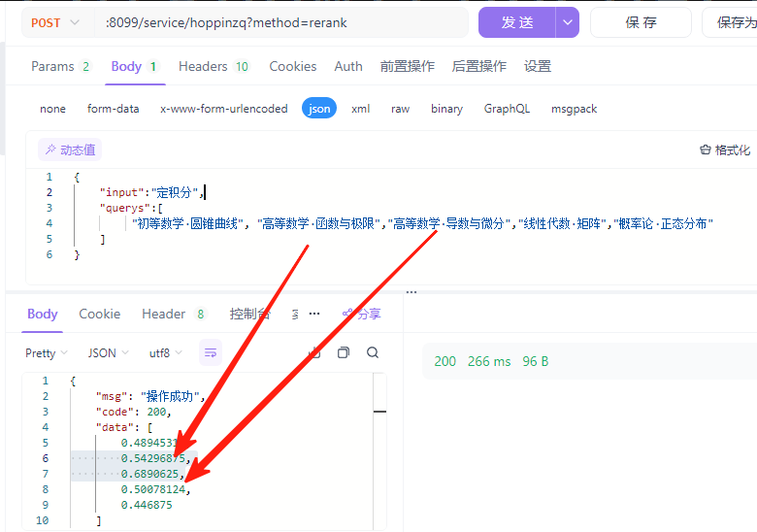This screenshot has width=757, height=532.
Task: Select the msgpack body type
Action: (x=574, y=109)
